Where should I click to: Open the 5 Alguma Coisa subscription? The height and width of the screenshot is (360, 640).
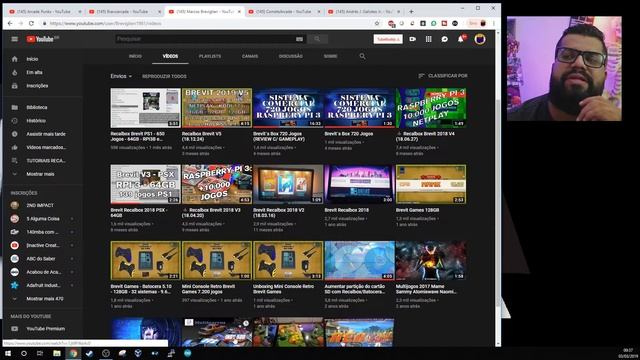click(x=42, y=219)
